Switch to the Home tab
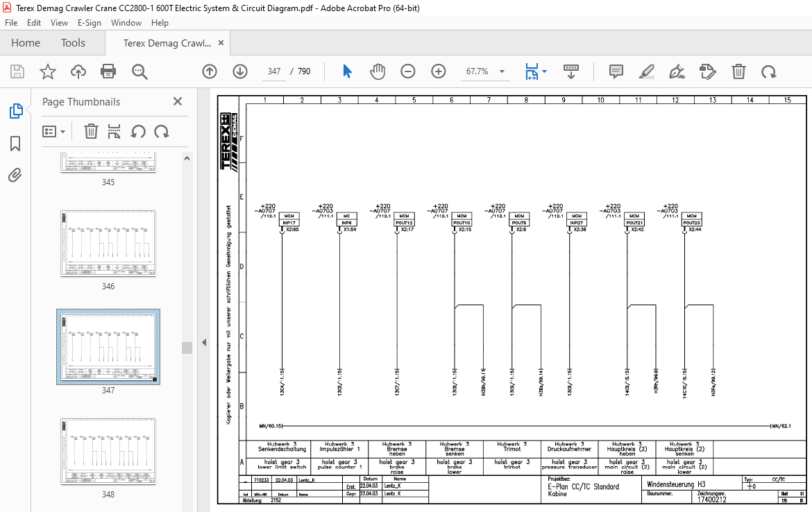812x512 pixels. tap(26, 43)
